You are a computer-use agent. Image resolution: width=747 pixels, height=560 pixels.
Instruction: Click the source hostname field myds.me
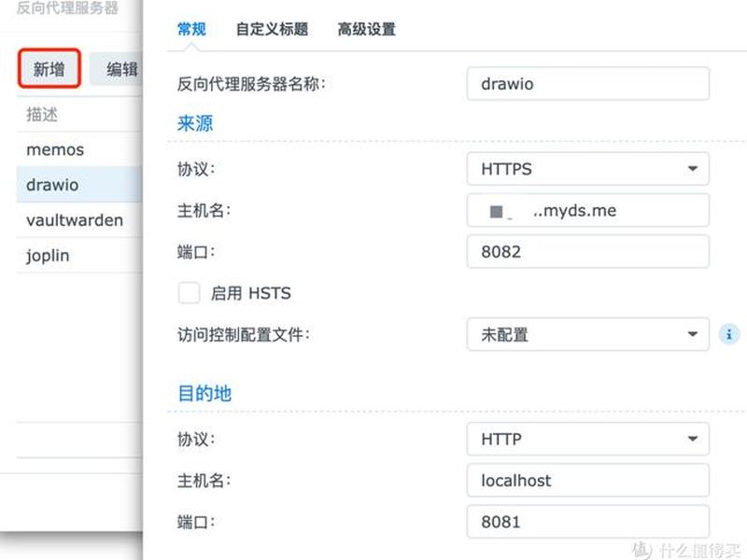click(588, 210)
